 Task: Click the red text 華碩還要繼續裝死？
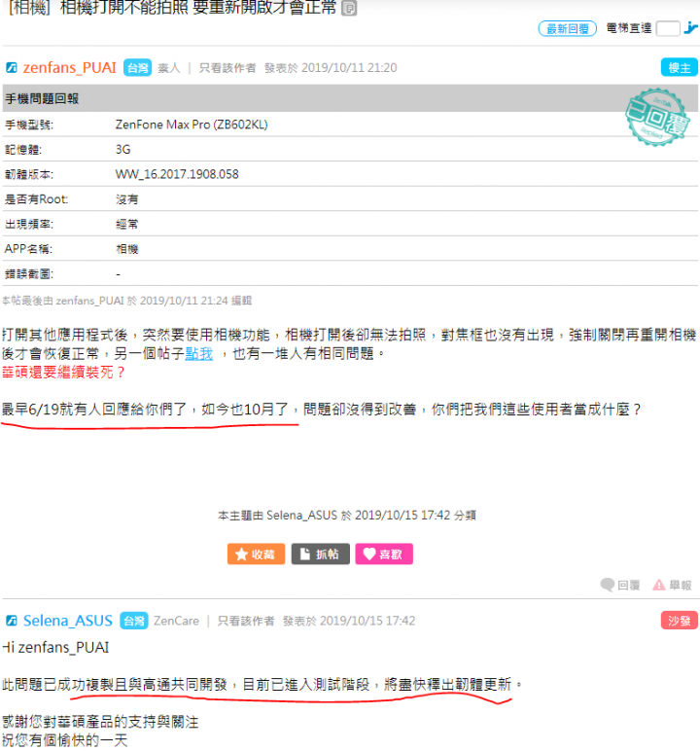63,373
